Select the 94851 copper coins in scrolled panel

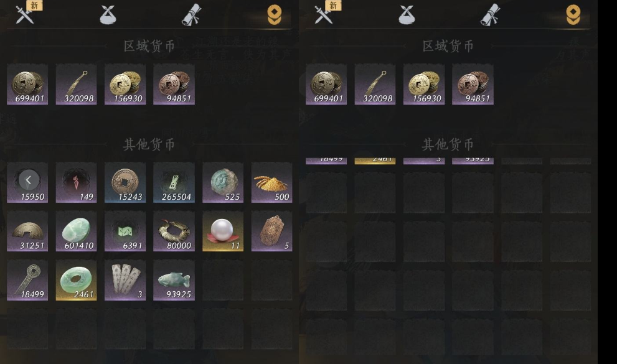coord(473,85)
